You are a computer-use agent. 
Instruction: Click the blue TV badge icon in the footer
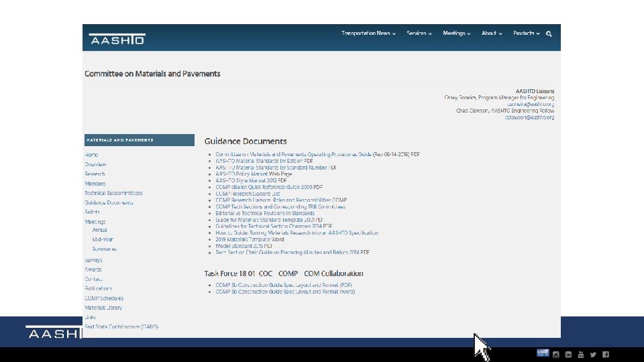(x=543, y=353)
